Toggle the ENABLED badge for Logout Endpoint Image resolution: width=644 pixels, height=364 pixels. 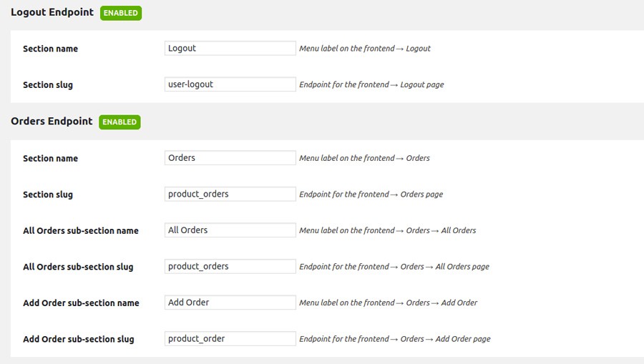tap(121, 13)
